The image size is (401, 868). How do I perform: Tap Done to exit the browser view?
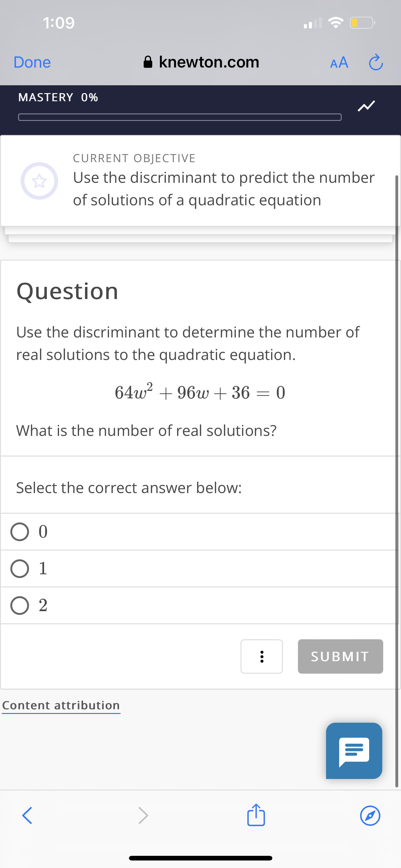[x=32, y=62]
